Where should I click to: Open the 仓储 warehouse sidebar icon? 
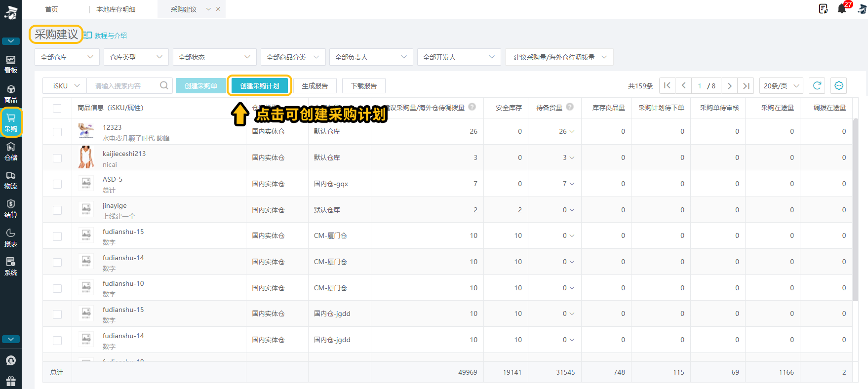coord(11,152)
